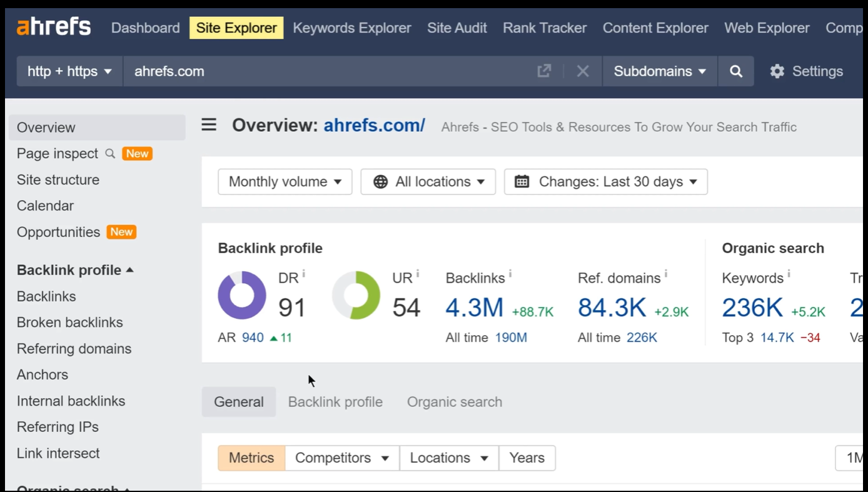The image size is (868, 492).
Task: Click the +88.7K backlinks change
Action: click(533, 312)
